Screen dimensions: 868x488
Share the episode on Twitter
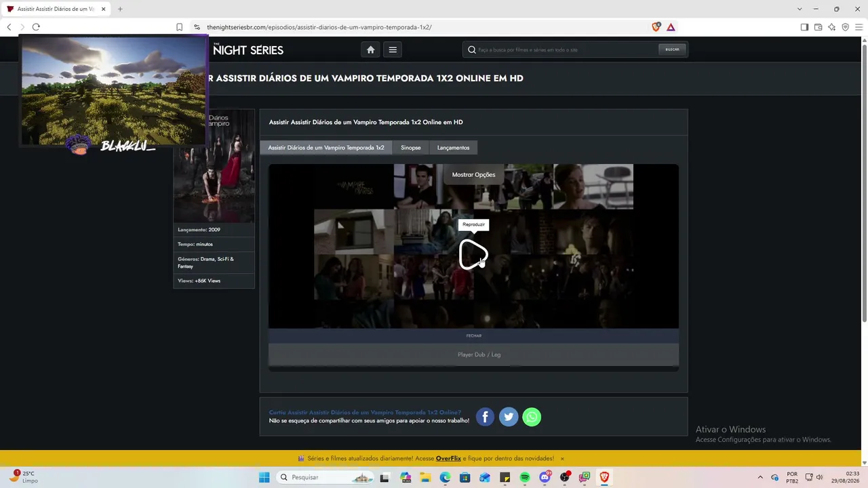[x=509, y=417]
